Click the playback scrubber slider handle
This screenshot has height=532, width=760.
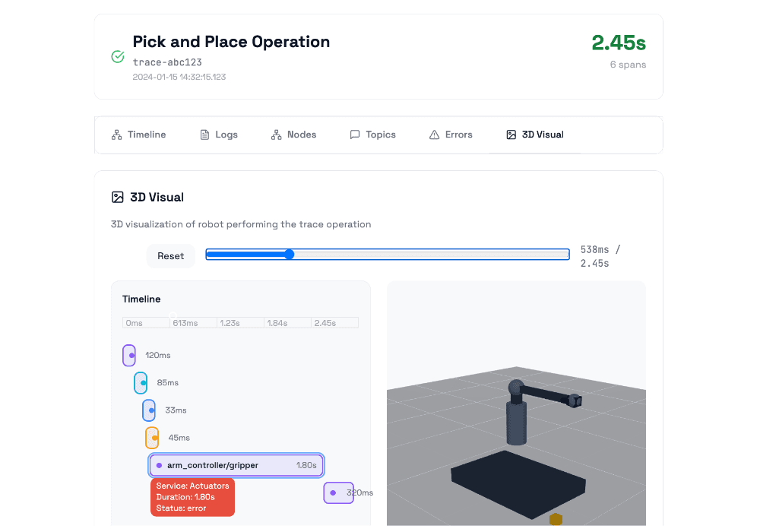pyautogui.click(x=289, y=255)
